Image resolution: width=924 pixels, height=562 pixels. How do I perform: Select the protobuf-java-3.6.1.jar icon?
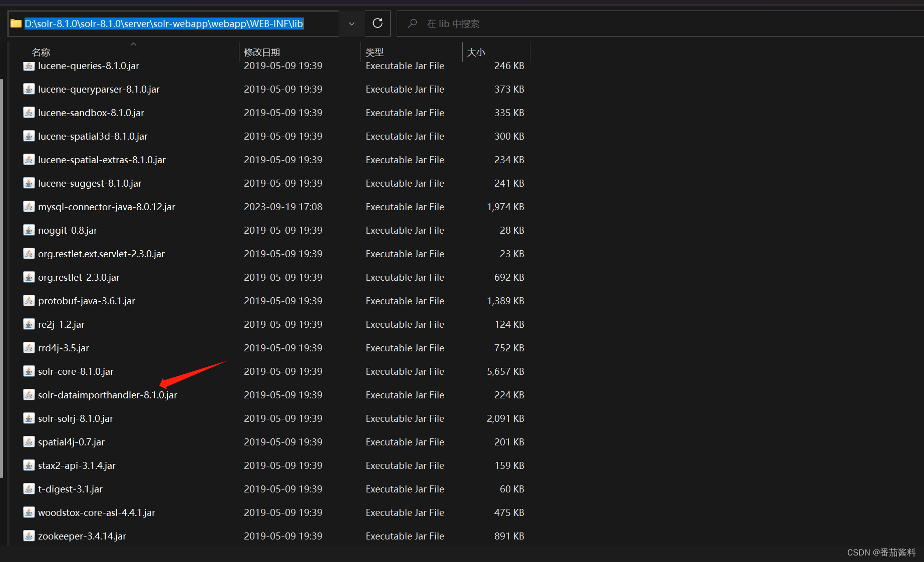click(x=29, y=301)
